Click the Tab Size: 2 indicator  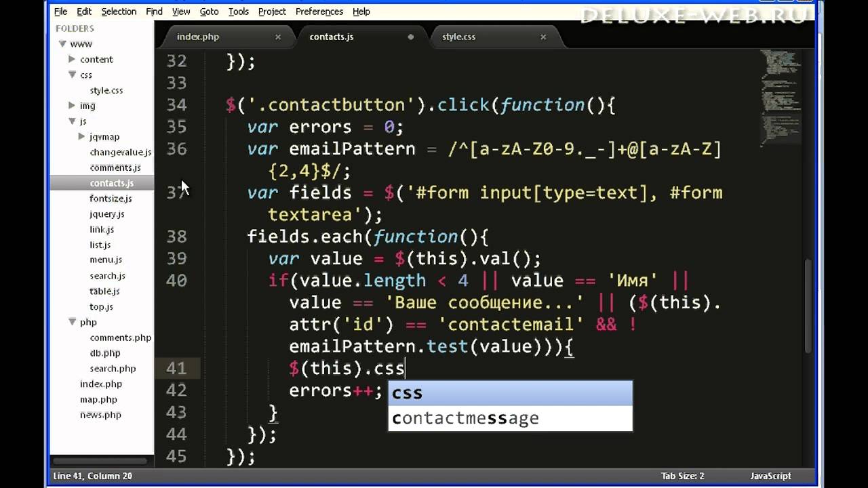682,476
